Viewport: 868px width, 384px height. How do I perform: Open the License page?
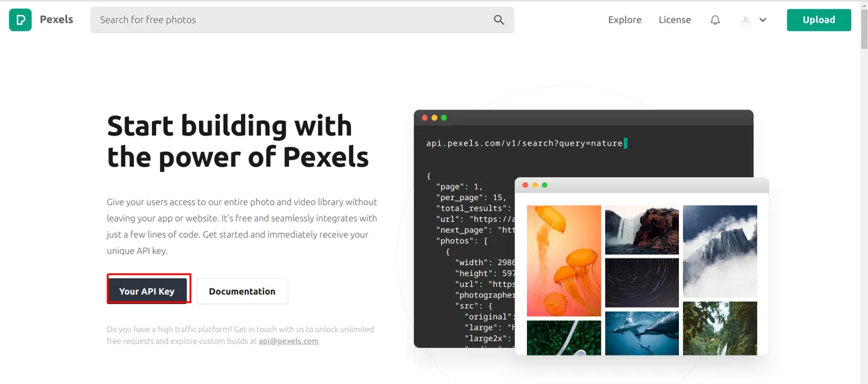click(x=675, y=20)
